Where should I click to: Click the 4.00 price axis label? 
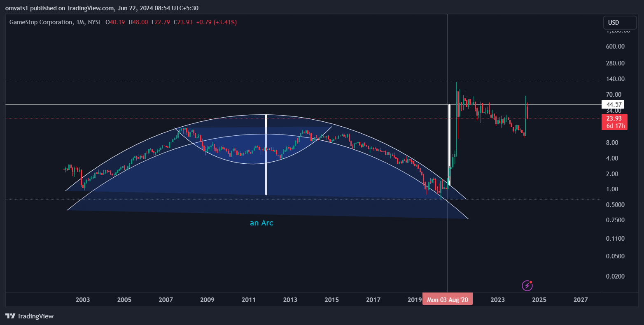(x=612, y=158)
